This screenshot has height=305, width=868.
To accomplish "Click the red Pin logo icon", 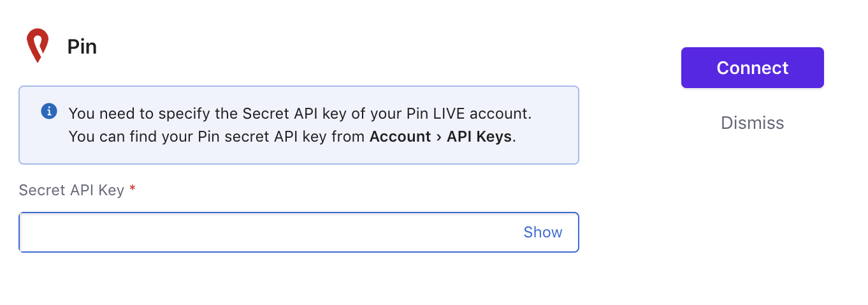I will (37, 46).
